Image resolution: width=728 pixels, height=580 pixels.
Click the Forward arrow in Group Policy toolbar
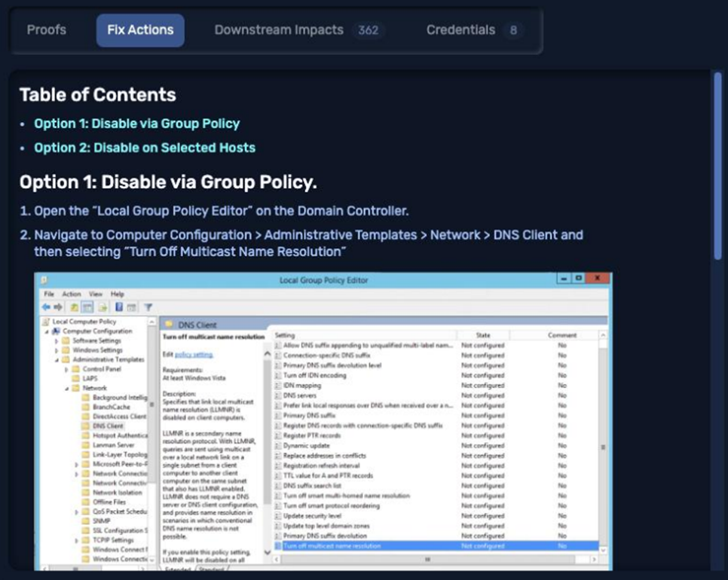[x=57, y=307]
